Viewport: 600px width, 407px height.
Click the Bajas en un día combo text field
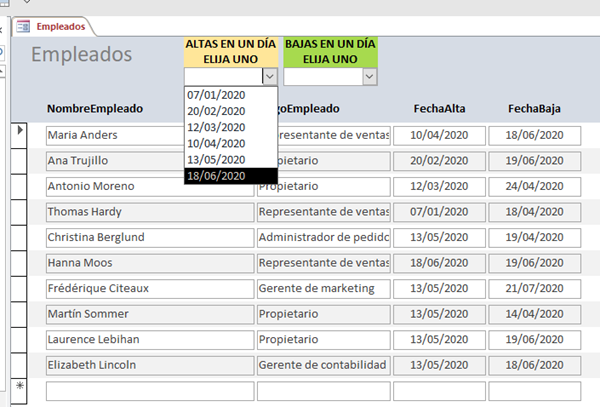coord(323,77)
